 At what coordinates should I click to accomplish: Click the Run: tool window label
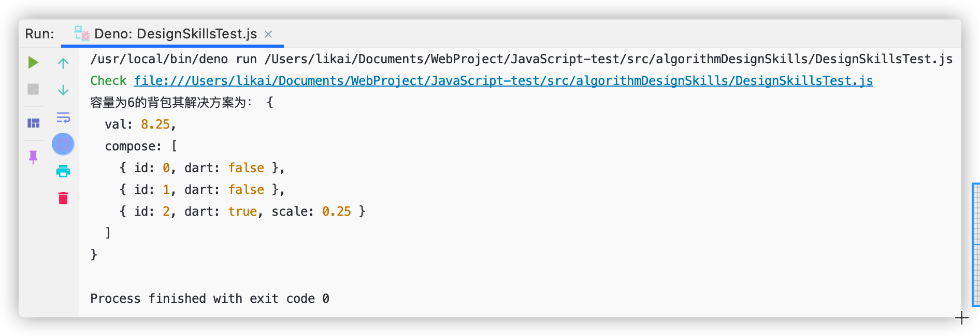(39, 34)
